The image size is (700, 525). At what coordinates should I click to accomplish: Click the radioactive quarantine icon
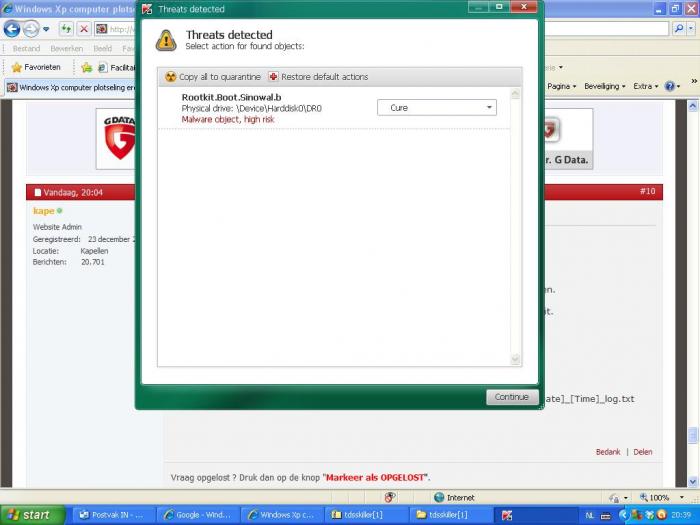point(171,77)
